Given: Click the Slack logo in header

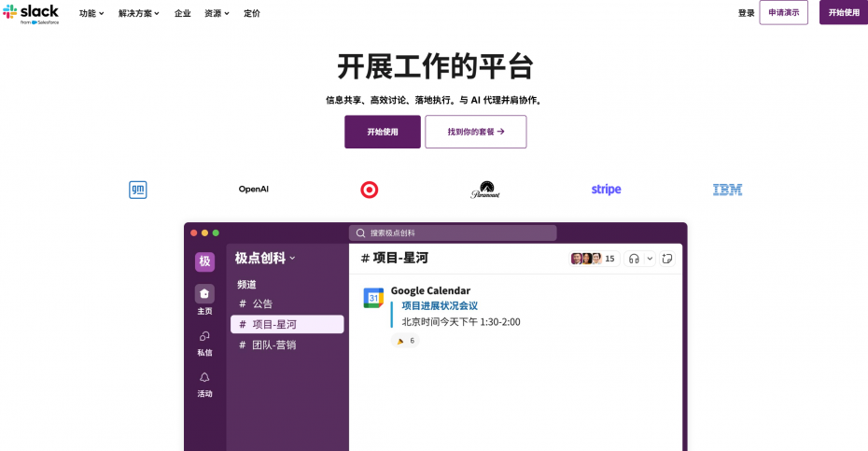Looking at the screenshot, I should (31, 13).
